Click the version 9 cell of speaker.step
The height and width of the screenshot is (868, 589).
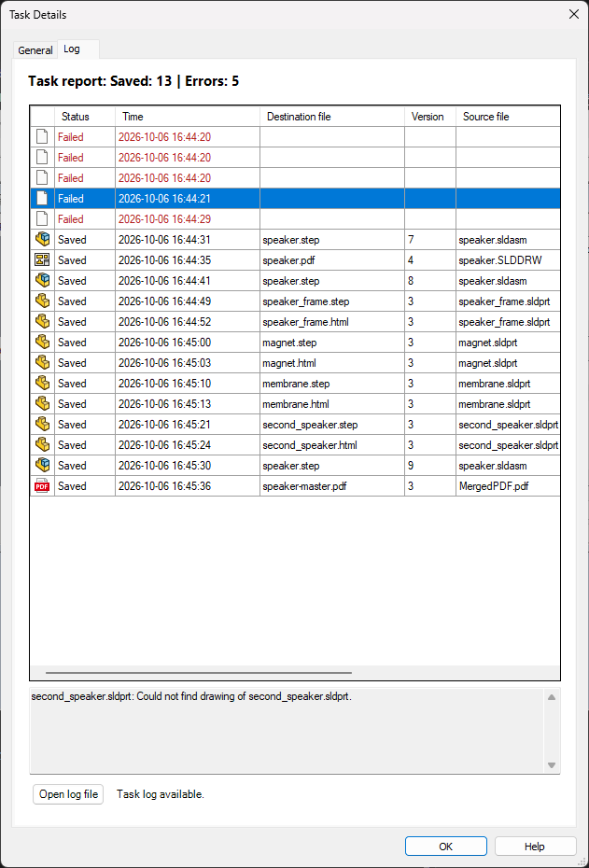[430, 465]
